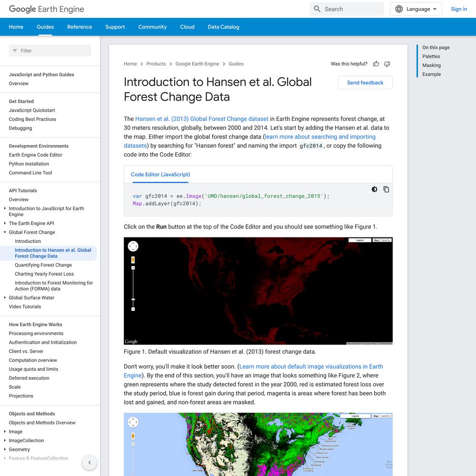
Task: Open JavaScript Quickstart guide
Action: coord(32,110)
